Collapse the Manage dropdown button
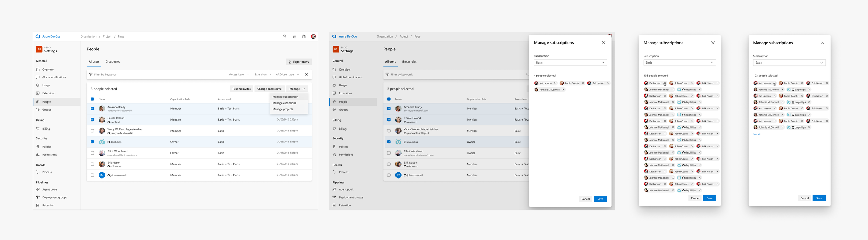This screenshot has width=868, height=240. [297, 89]
